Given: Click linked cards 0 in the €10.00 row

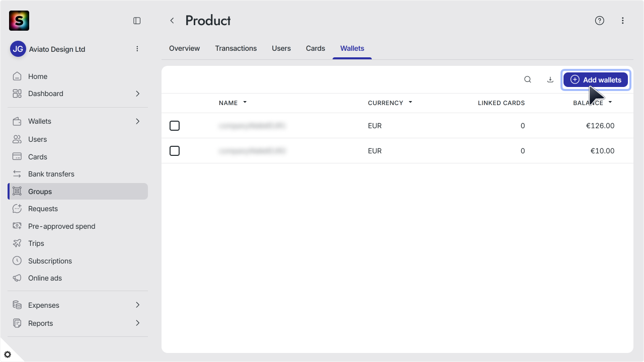Looking at the screenshot, I should pyautogui.click(x=523, y=151).
